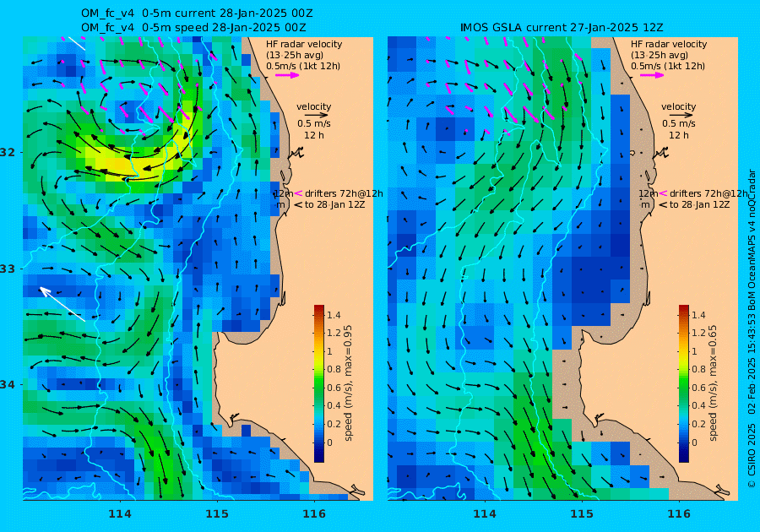Click longitude label 115 under left map

coord(217,514)
